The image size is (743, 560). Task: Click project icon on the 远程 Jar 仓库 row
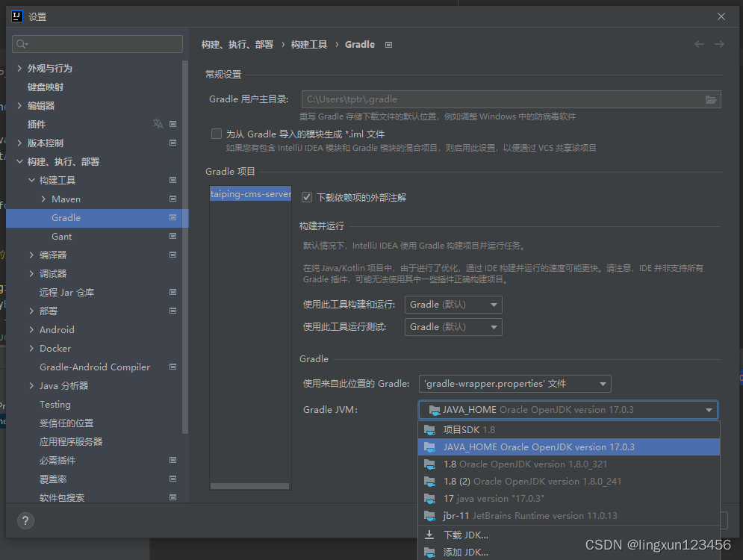click(173, 292)
